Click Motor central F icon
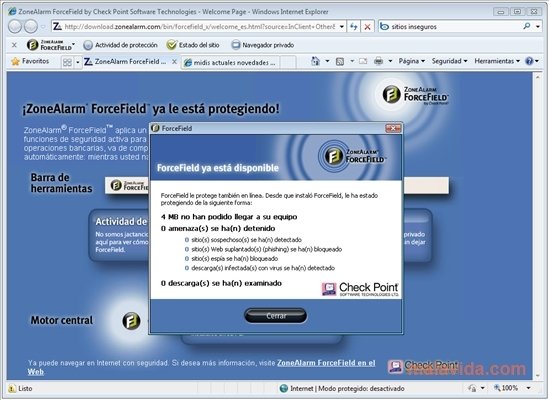The height and width of the screenshot is (400, 549). [131, 321]
